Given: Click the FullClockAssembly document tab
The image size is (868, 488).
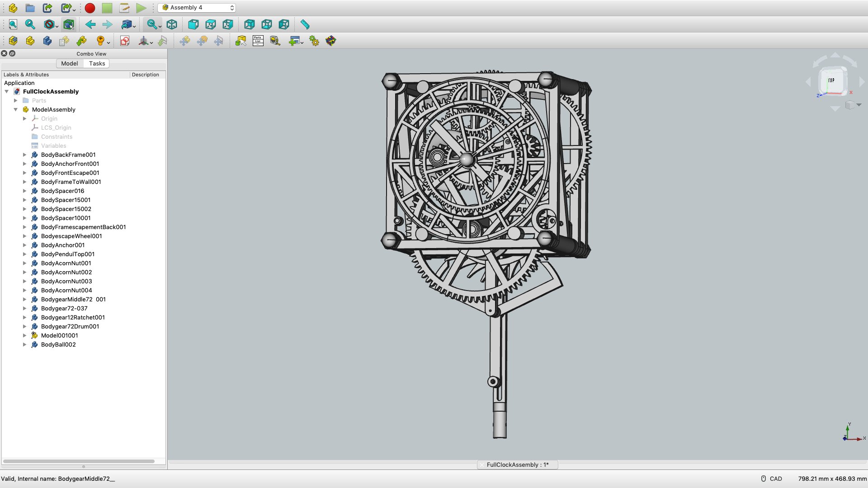Looking at the screenshot, I should pos(517,465).
